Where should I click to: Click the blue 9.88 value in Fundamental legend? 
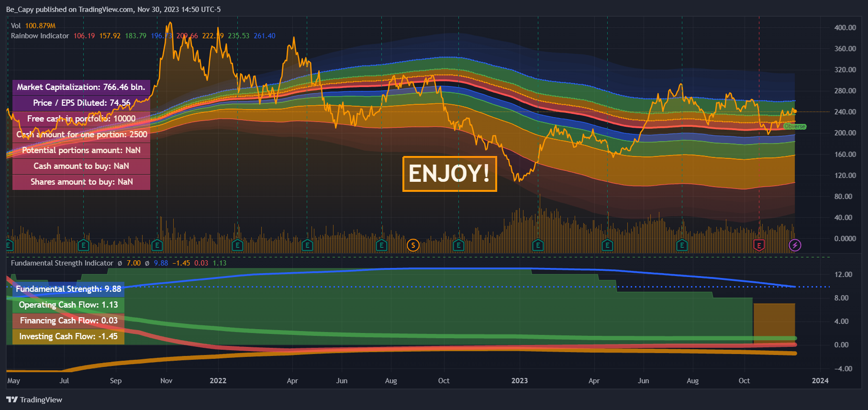pyautogui.click(x=161, y=263)
